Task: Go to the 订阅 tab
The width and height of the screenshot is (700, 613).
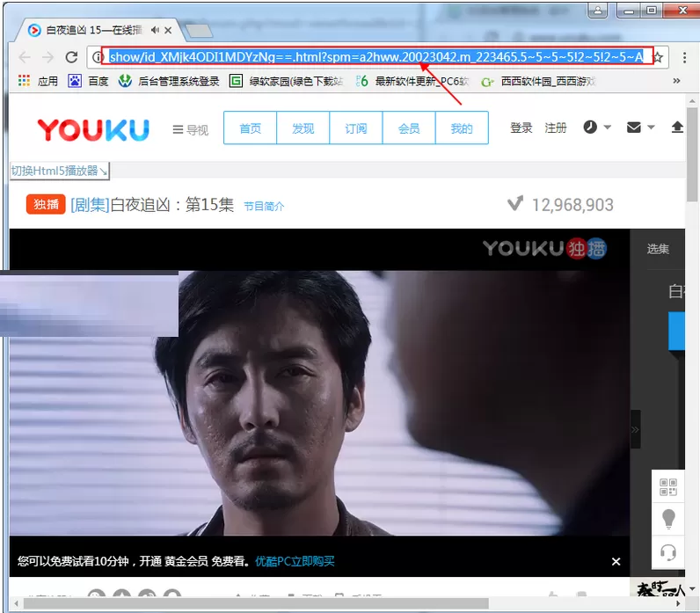Action: click(x=356, y=128)
